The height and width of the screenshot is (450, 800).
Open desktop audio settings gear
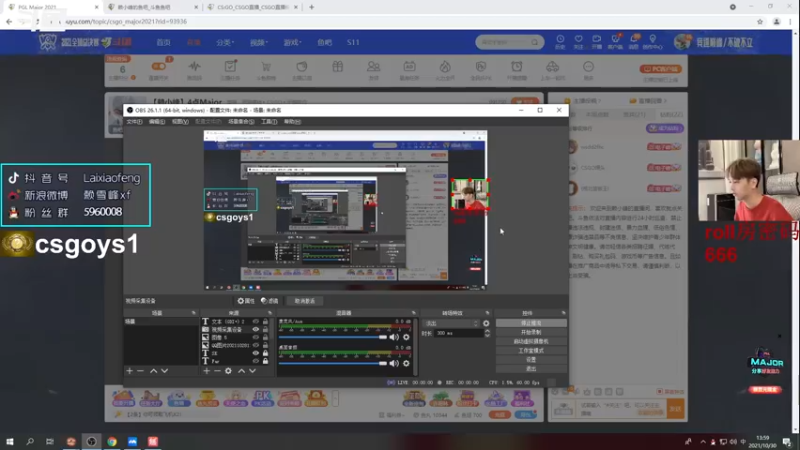406,363
